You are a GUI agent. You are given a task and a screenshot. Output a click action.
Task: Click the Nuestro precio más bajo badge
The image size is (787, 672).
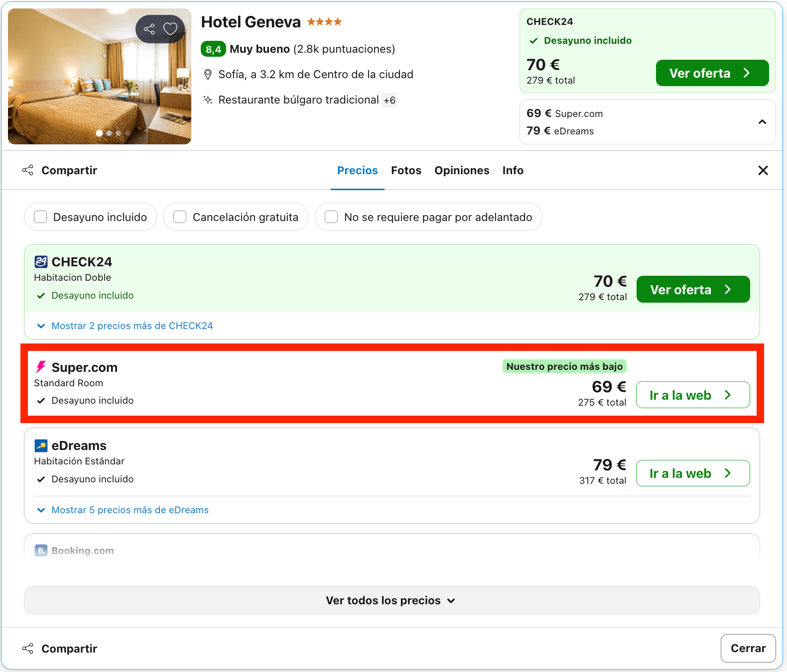(564, 366)
